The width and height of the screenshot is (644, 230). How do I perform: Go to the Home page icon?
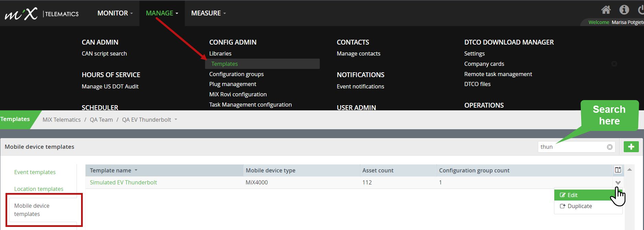point(606,10)
